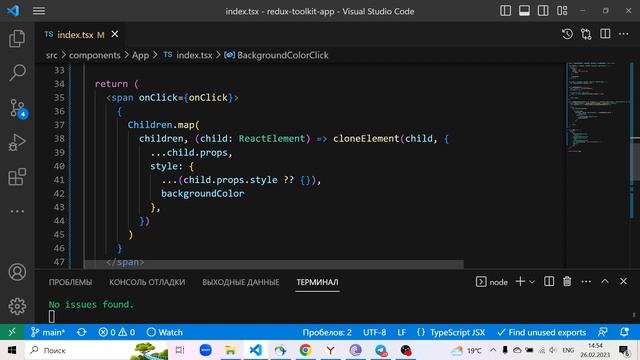Viewport: 640px width, 360px height.
Task: Toggle secondary side bar layout icon
Action: 543,11
